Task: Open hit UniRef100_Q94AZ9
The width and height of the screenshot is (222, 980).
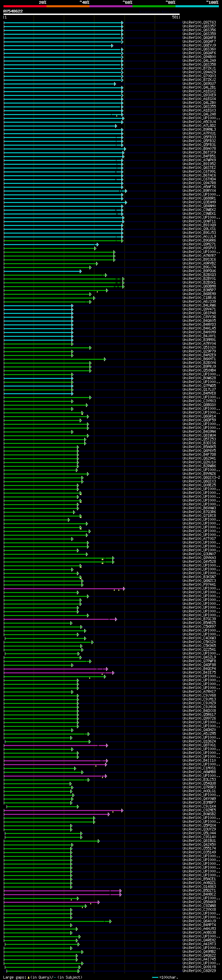Action: tap(199, 72)
